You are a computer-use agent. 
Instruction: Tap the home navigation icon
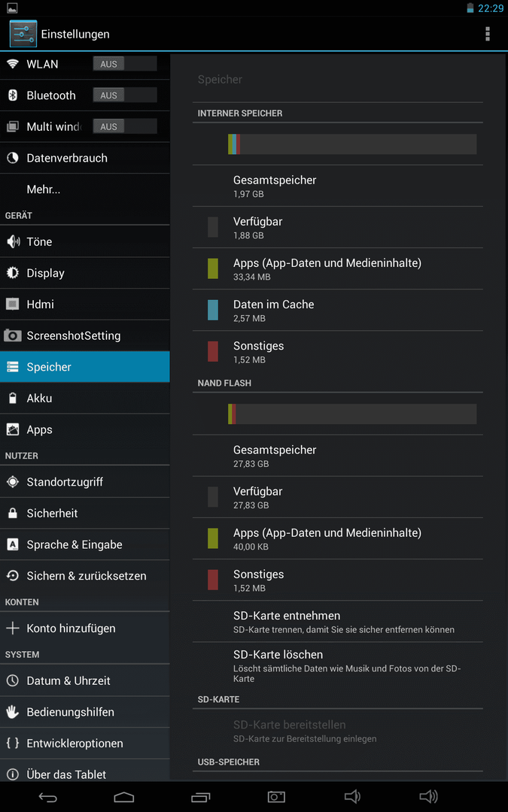coord(124,798)
